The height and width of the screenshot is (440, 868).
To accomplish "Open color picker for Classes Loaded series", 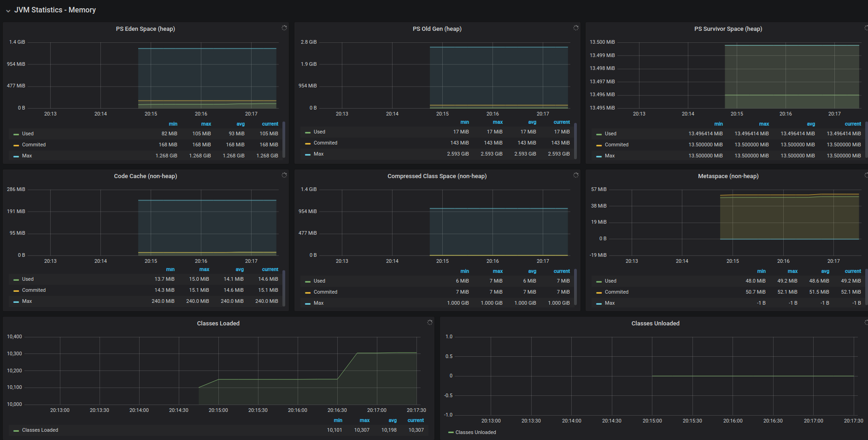I will point(16,431).
